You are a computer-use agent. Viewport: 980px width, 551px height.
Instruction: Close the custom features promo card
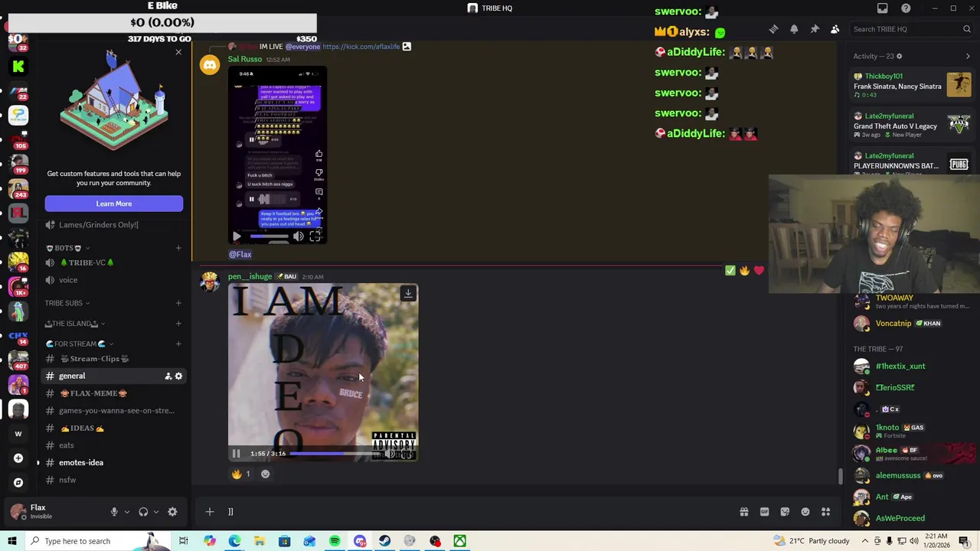pos(178,52)
